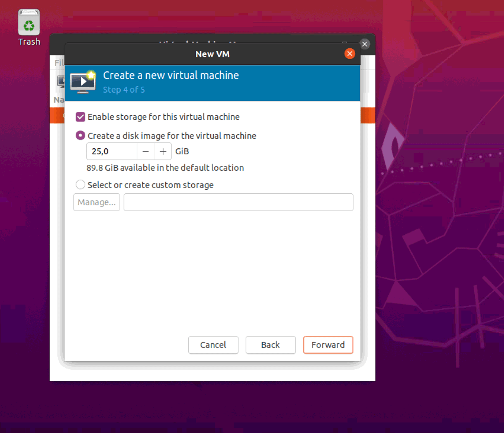Click the GiB unit label icon area
Image resolution: width=504 pixels, height=433 pixels.
(182, 151)
